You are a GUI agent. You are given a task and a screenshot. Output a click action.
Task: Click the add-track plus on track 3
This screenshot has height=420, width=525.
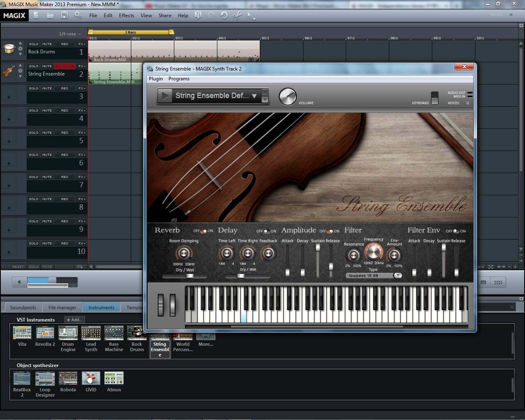pyautogui.click(x=9, y=97)
